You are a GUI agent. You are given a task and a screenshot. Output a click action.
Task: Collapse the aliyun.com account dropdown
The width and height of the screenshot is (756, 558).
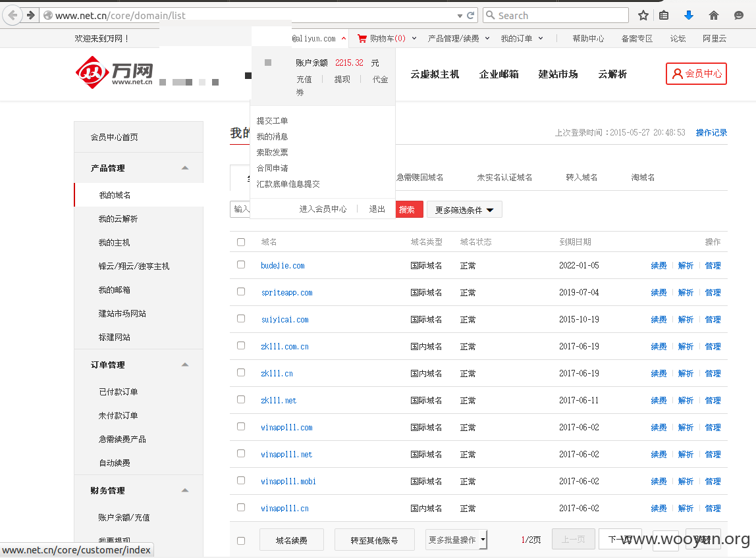[x=344, y=38]
